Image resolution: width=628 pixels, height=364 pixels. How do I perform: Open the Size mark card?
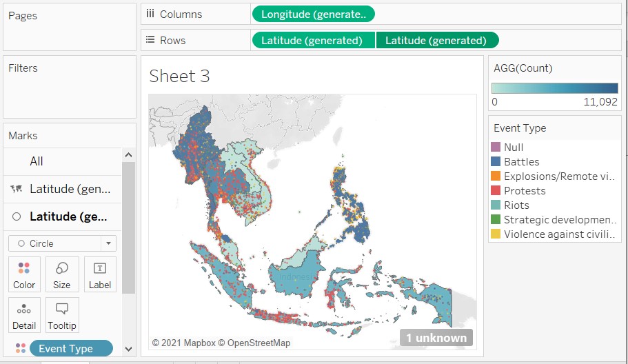click(61, 274)
